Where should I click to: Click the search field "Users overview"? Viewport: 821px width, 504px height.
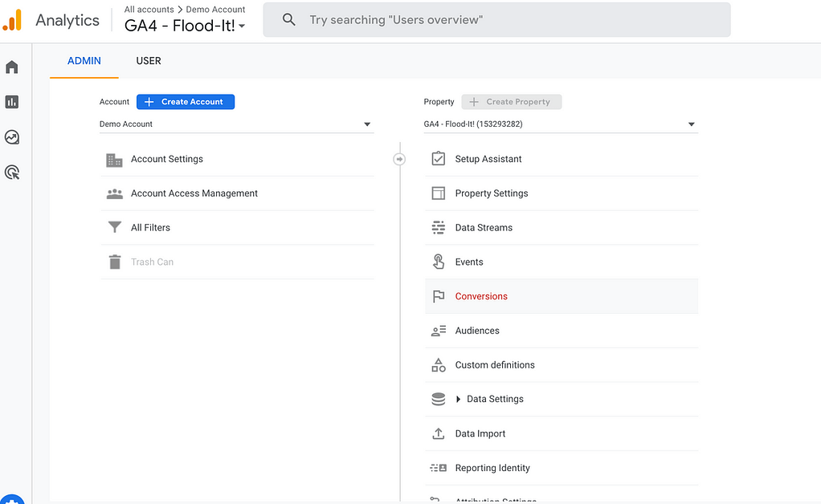(496, 20)
